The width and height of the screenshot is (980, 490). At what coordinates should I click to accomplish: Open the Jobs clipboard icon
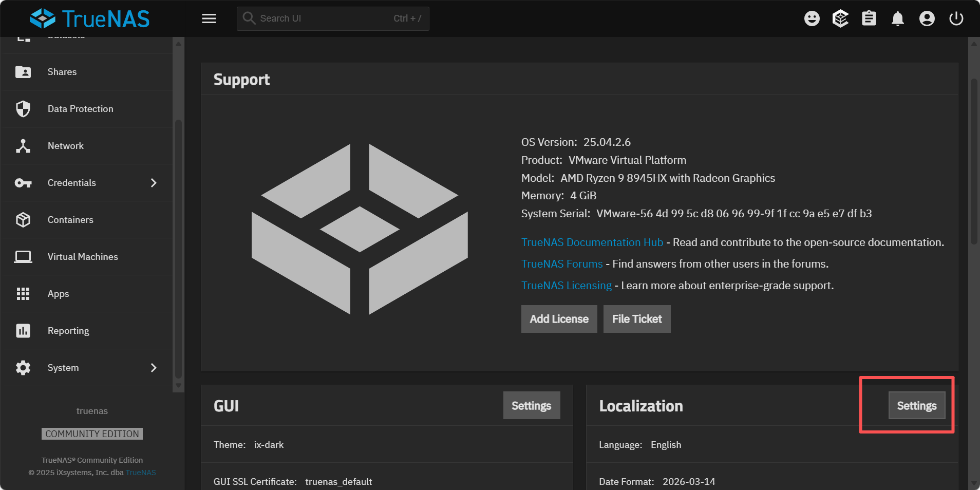869,18
